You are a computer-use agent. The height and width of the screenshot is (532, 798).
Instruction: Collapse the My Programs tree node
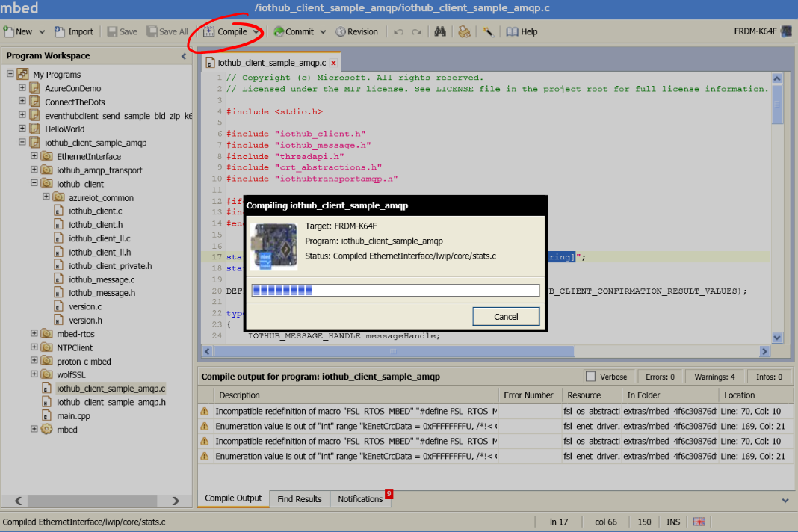pos(10,74)
